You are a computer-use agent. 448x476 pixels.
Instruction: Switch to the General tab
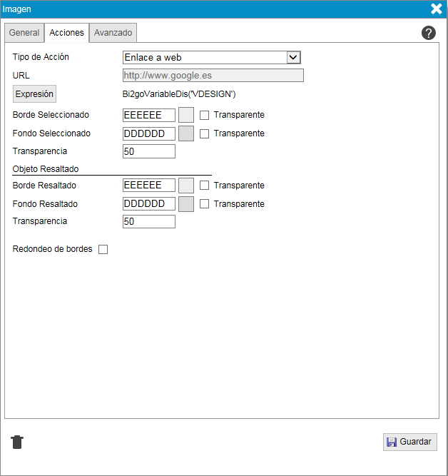click(24, 33)
